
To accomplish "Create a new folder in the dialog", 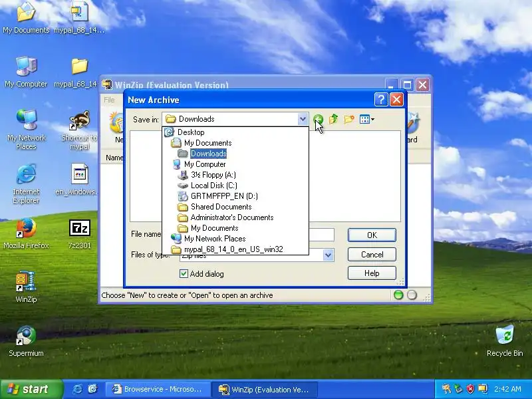I will tap(348, 119).
